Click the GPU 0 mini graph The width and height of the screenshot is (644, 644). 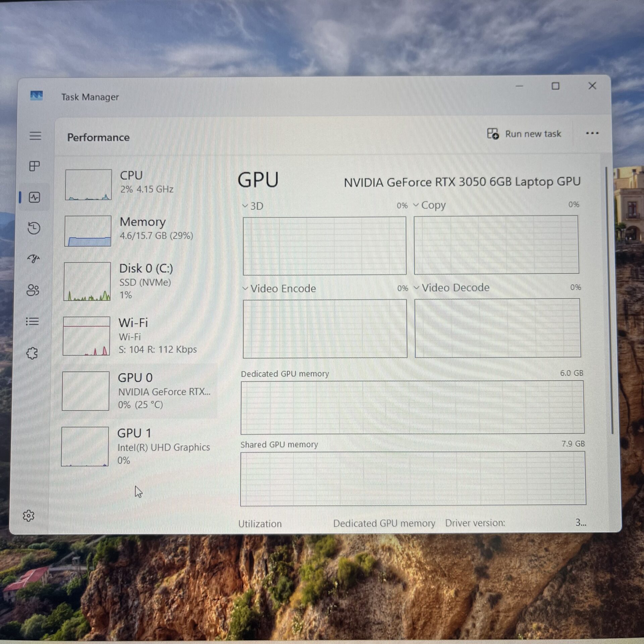86,391
